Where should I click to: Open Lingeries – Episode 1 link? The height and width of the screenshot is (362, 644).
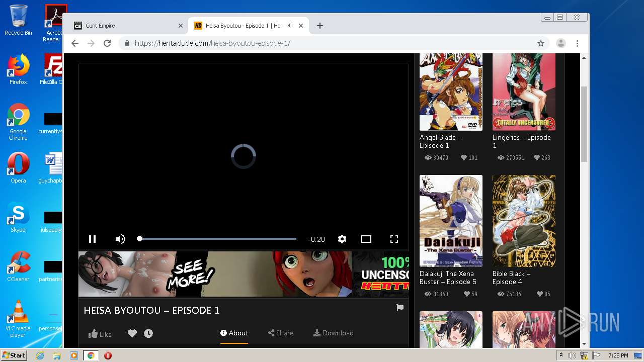click(521, 141)
